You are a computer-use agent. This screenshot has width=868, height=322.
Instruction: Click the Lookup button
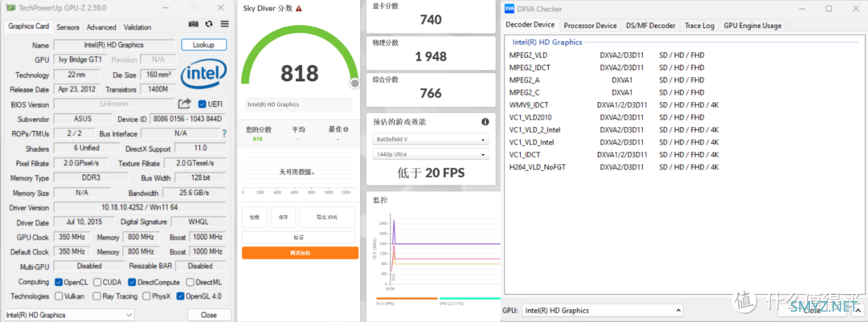203,45
